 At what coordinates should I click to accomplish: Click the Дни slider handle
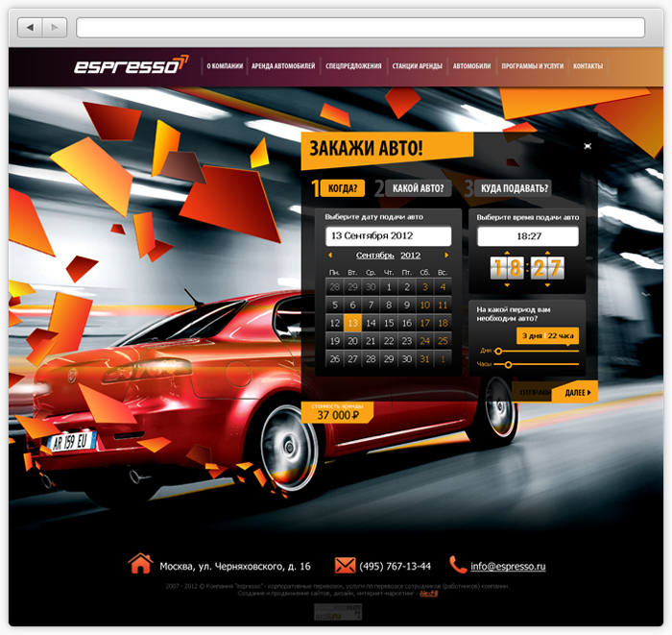coord(498,352)
